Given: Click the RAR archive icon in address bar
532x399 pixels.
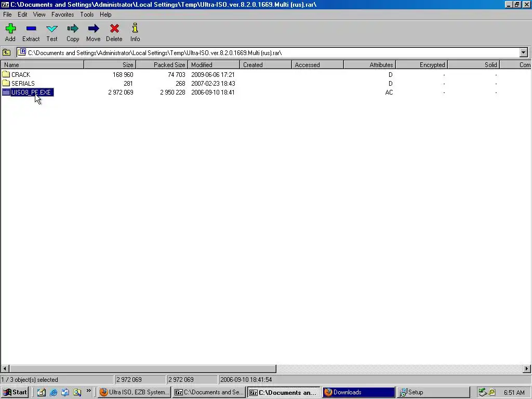Looking at the screenshot, I should pos(22,52).
